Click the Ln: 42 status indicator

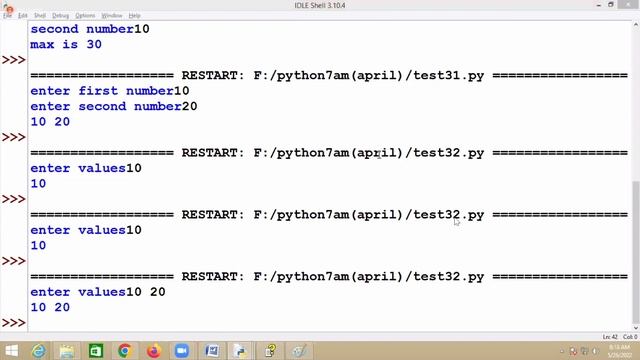pyautogui.click(x=610, y=337)
